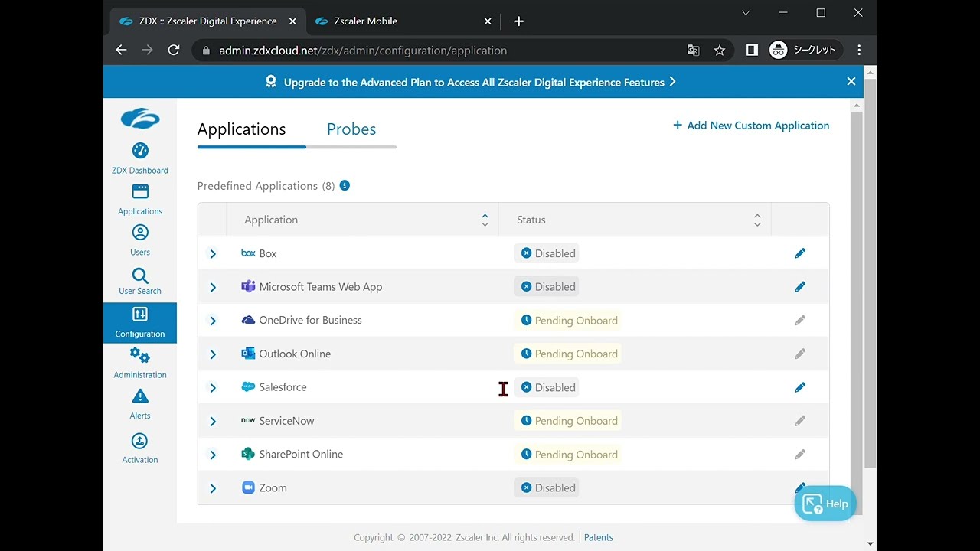Click the Users icon in sidebar
Screen dimensions: 980x551
click(140, 233)
